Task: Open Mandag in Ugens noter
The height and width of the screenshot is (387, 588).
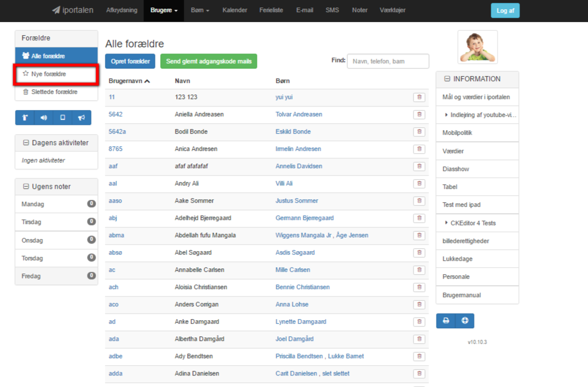Action: pyautogui.click(x=56, y=204)
